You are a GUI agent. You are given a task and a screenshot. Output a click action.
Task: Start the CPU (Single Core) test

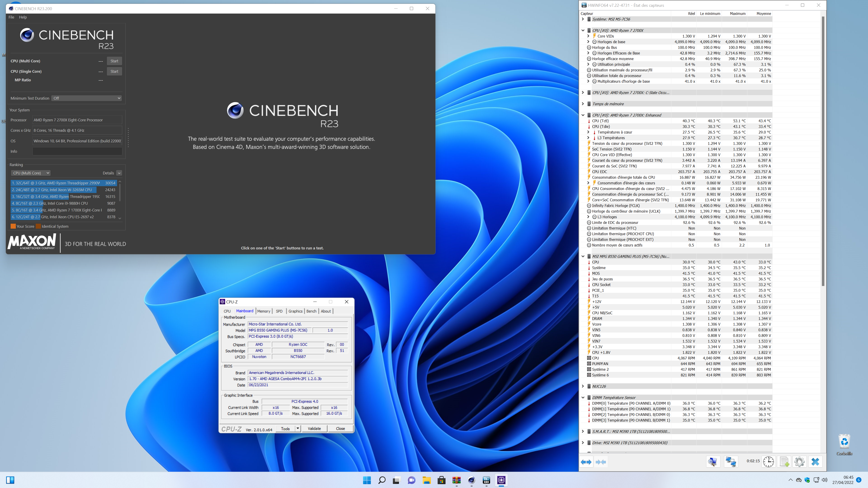(x=114, y=71)
